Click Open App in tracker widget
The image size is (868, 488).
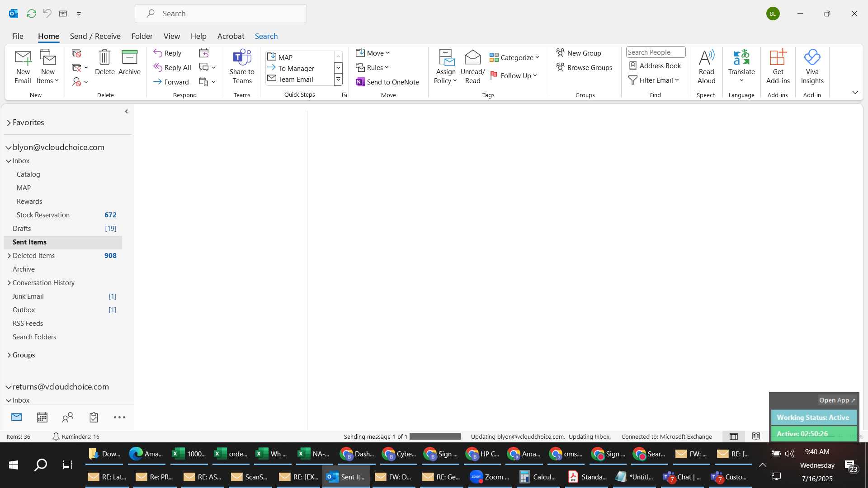click(x=837, y=400)
